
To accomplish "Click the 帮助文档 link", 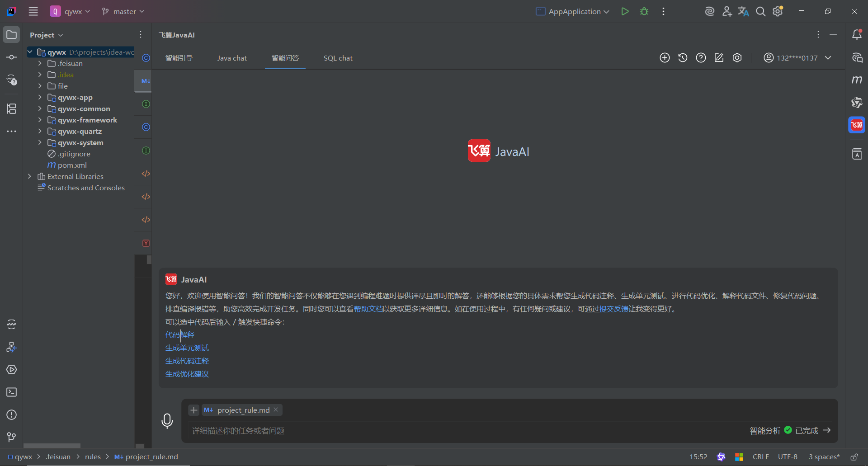I will coord(368,309).
